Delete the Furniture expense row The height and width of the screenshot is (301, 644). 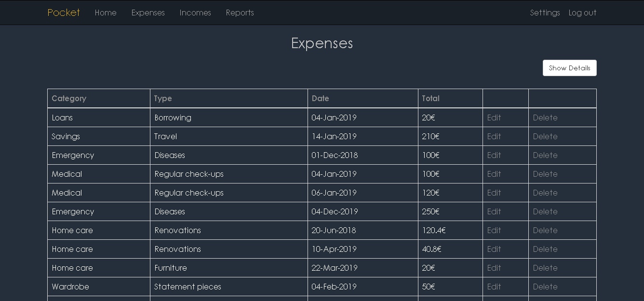click(545, 268)
